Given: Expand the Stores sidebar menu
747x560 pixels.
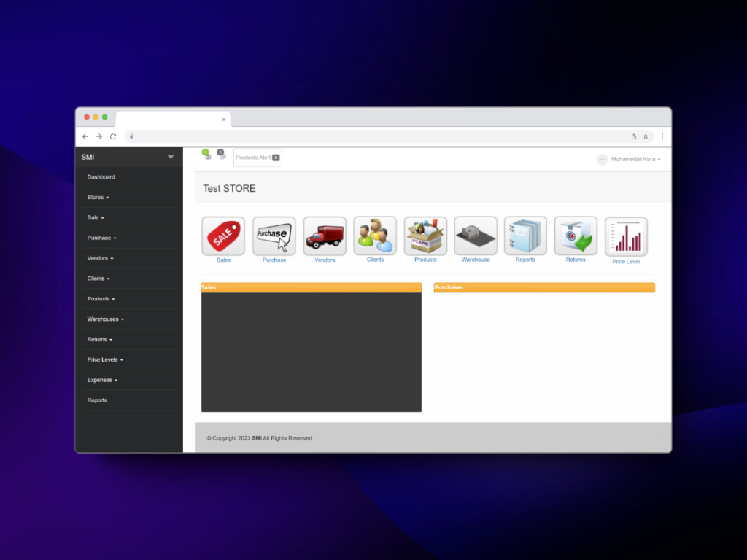Looking at the screenshot, I should (98, 197).
